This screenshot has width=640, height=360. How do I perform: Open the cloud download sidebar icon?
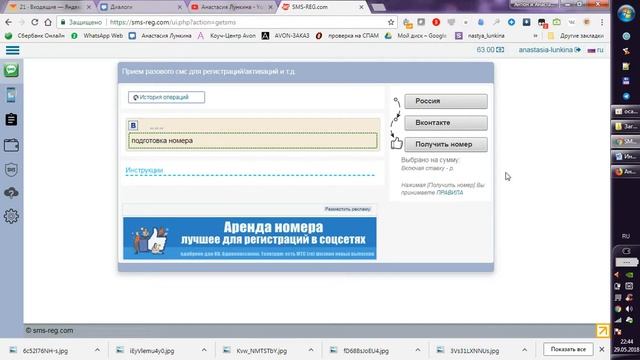click(11, 192)
